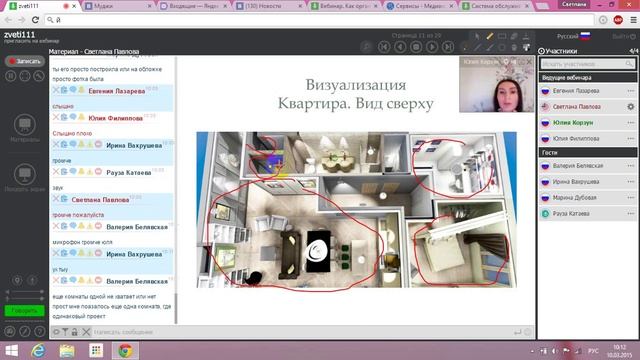Click the webcam icon above the sliders
Viewport: 640px width, 360px height.
[17, 280]
